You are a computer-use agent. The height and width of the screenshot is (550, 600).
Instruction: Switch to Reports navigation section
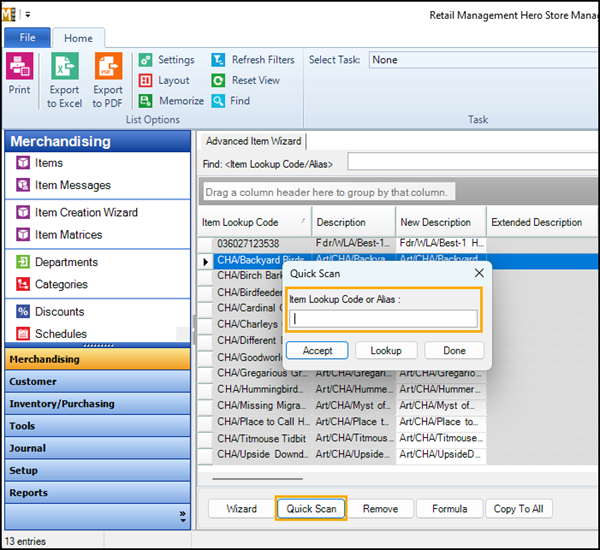98,493
